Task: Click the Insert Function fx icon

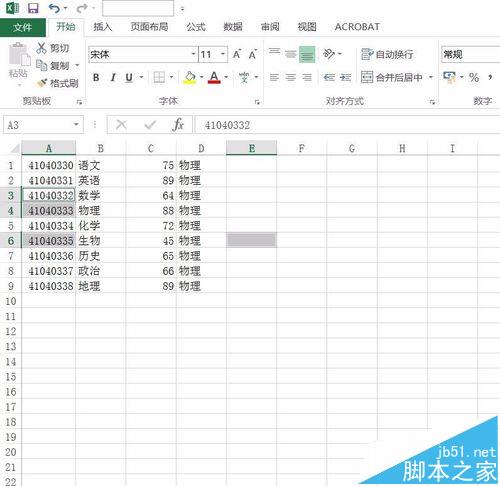Action: [178, 125]
